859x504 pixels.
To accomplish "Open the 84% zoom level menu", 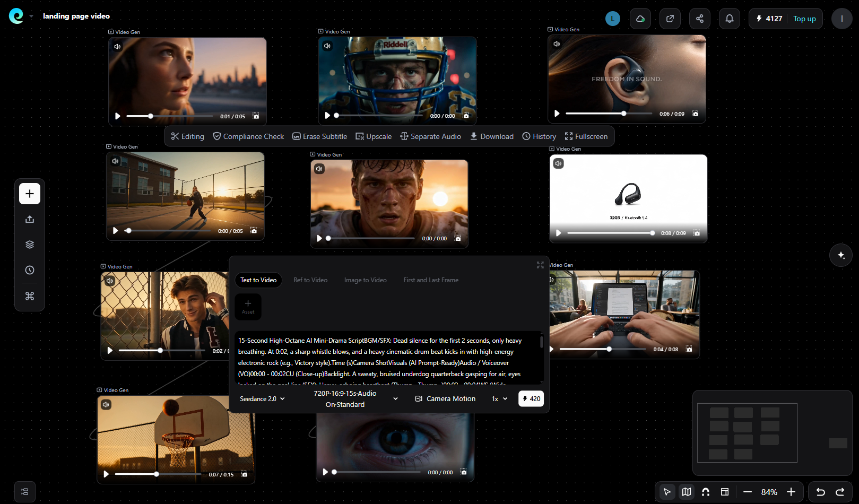I will [x=769, y=492].
